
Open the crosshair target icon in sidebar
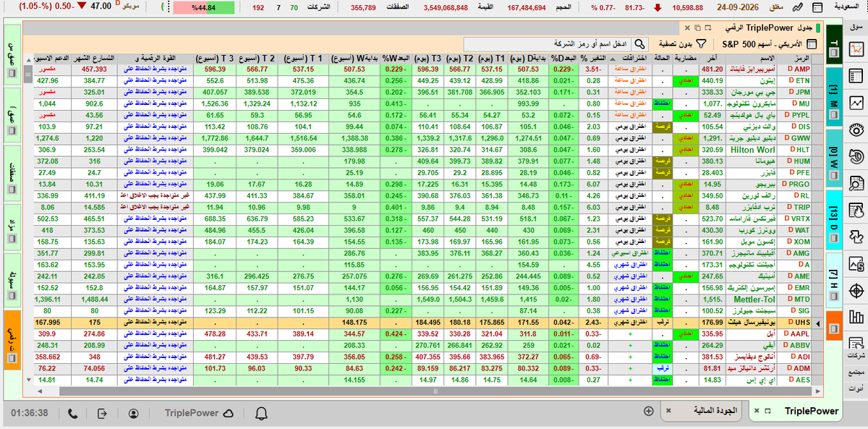857,290
